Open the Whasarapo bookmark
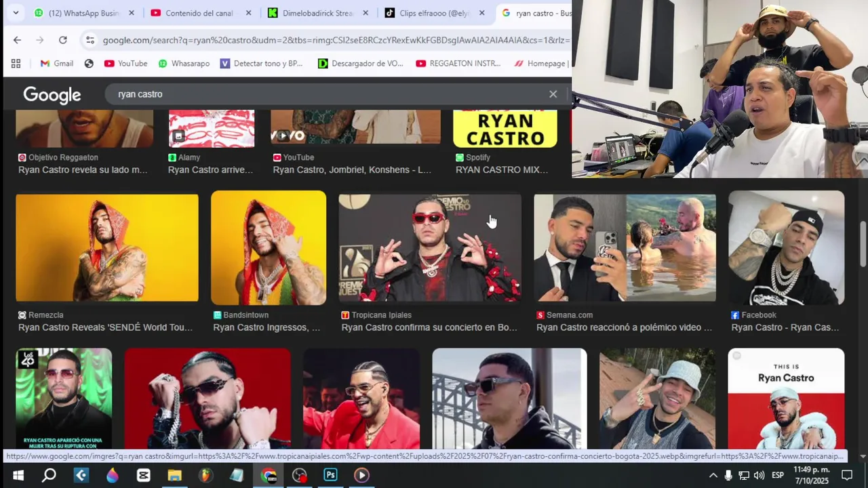This screenshot has height=488, width=868. (184, 63)
